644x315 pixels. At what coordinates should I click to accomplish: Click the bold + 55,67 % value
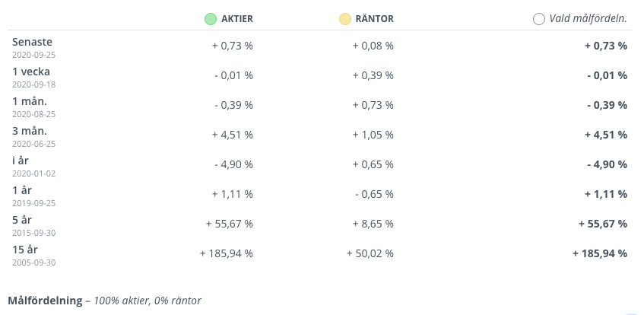coord(603,224)
